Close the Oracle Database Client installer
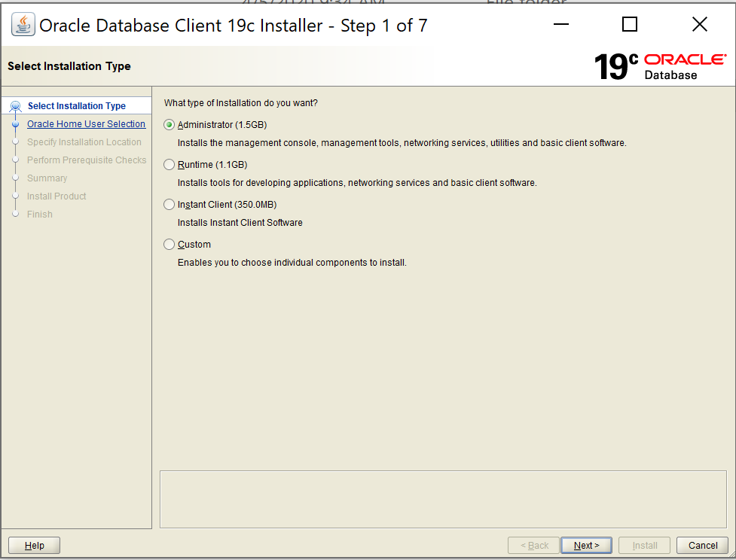Screen dimensions: 736x560 (x=699, y=25)
